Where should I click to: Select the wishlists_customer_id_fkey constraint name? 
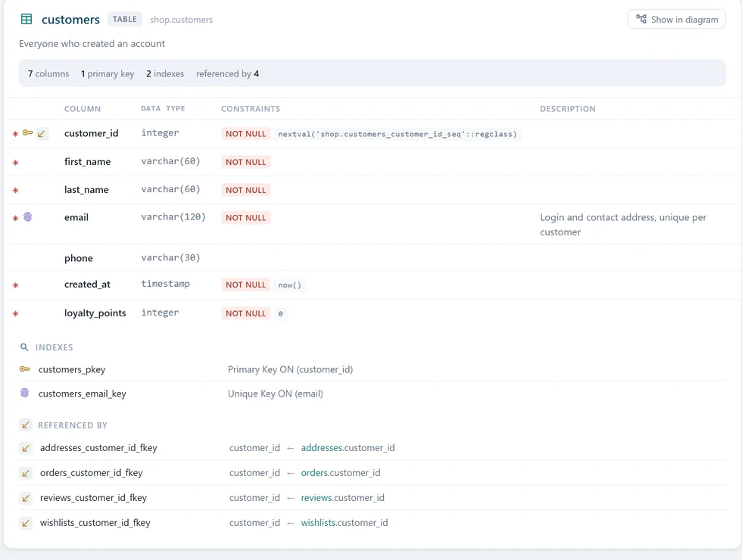pos(95,523)
